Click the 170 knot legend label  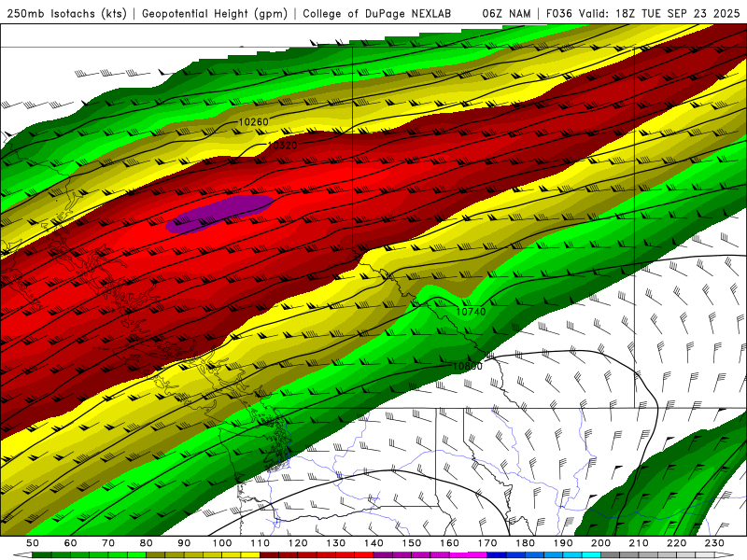486,543
